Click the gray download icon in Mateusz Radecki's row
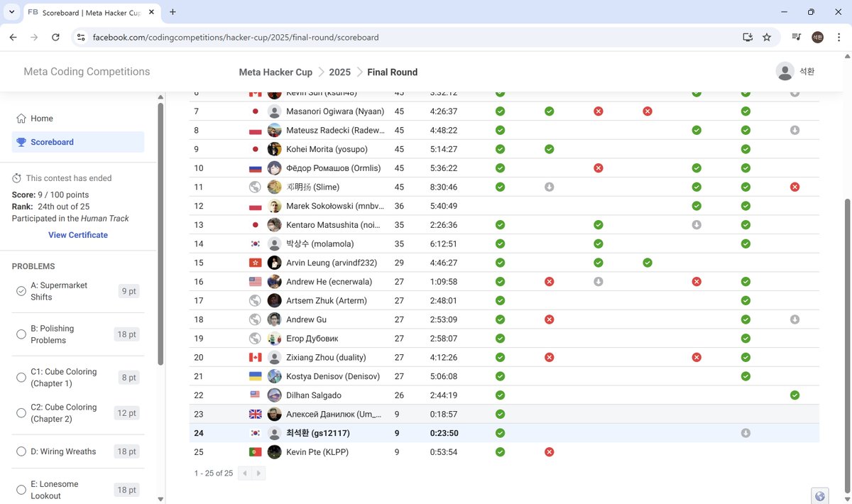Image resolution: width=852 pixels, height=504 pixels. [794, 130]
